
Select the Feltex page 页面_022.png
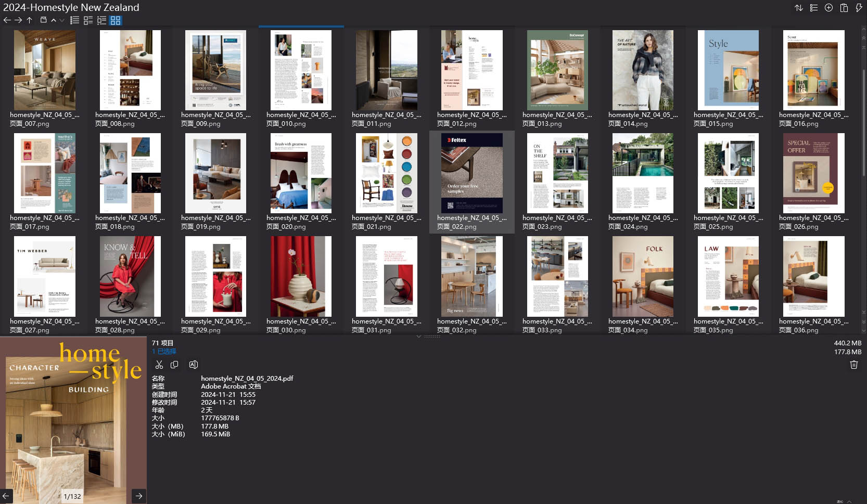click(x=472, y=173)
